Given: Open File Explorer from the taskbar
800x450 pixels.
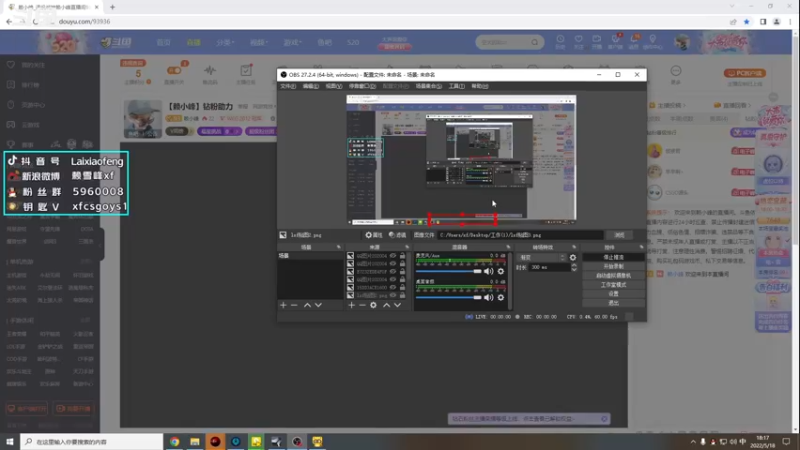Looking at the screenshot, I should (x=195, y=441).
